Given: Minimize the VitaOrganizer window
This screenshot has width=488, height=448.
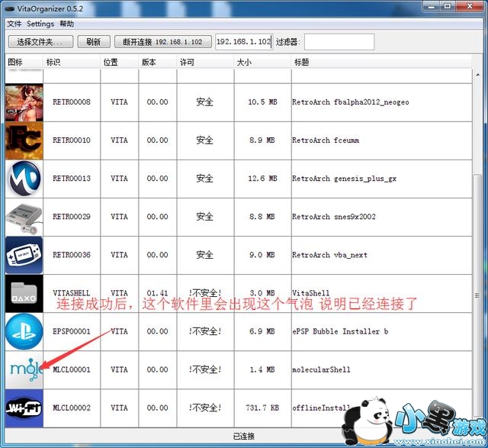Looking at the screenshot, I should tap(432, 6).
